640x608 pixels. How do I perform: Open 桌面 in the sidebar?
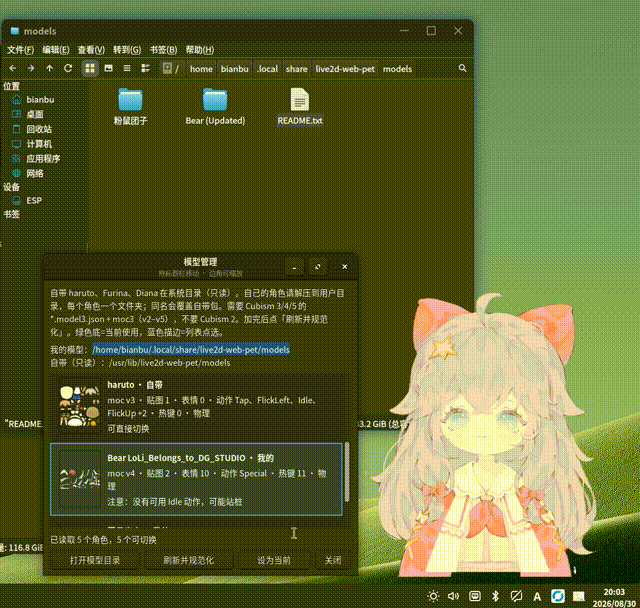pyautogui.click(x=35, y=114)
